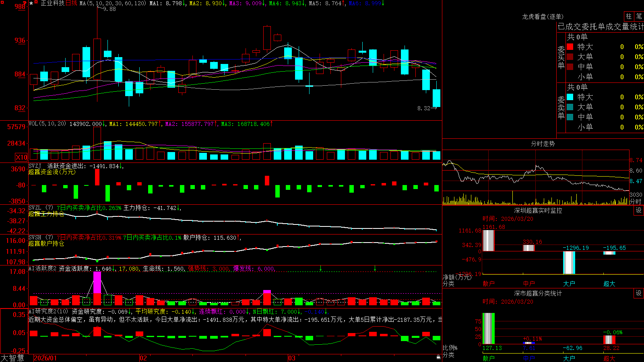Click the teal 大单 sell-order swatch
The width and height of the screenshot is (644, 362).
pyautogui.click(x=570, y=107)
